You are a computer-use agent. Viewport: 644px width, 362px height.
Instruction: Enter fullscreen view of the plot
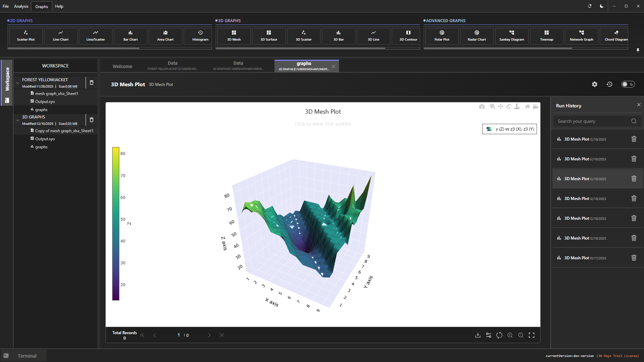(532, 335)
